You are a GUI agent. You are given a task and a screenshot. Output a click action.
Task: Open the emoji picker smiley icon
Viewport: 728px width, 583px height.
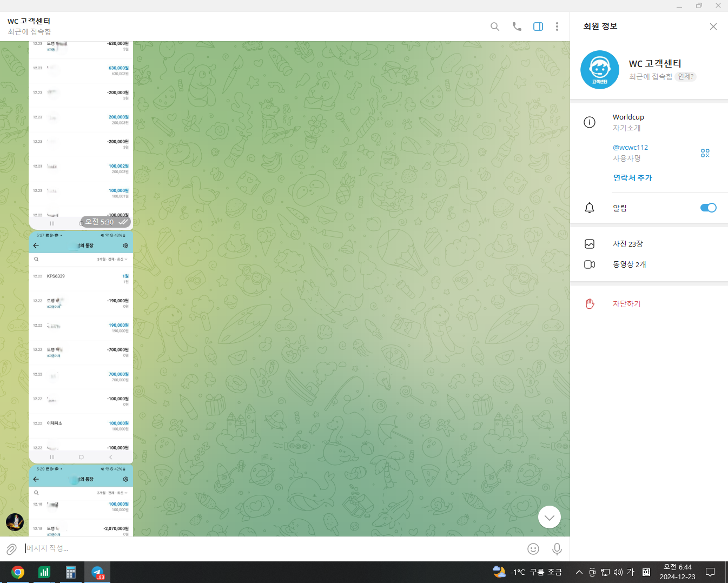533,549
